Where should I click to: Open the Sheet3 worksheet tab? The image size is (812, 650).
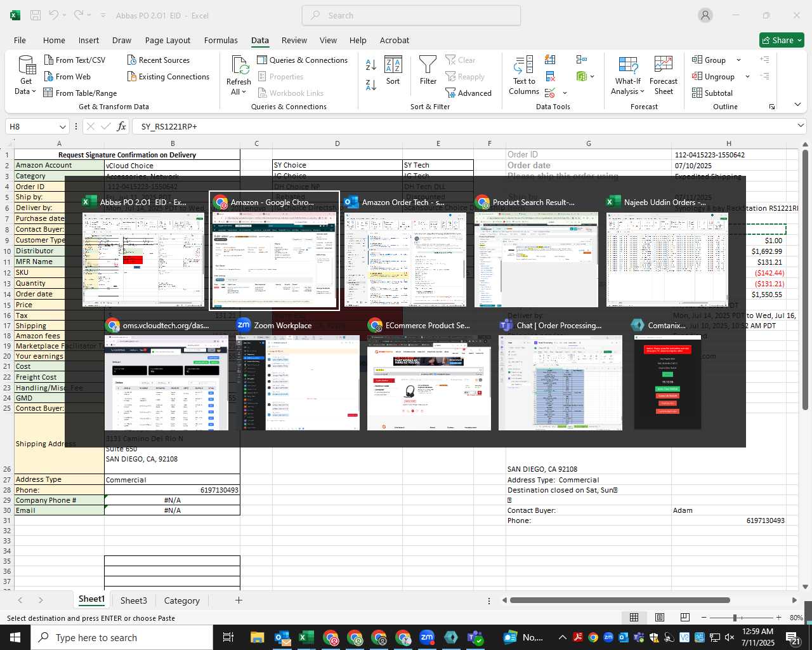click(x=133, y=600)
